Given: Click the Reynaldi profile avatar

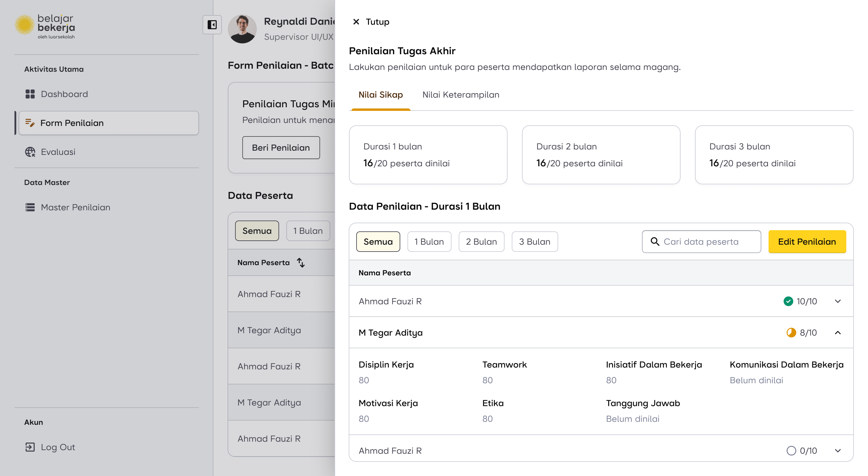Looking at the screenshot, I should pos(242,29).
